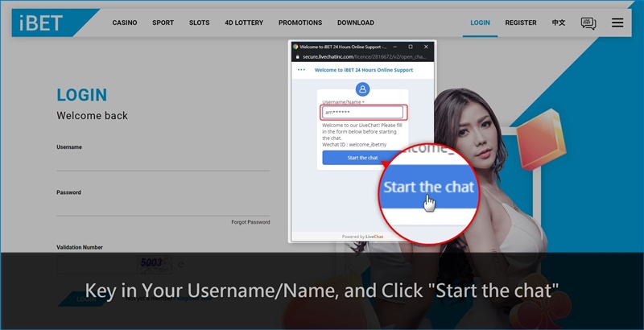Click the Password field on login form
The height and width of the screenshot is (330, 644).
(x=163, y=208)
